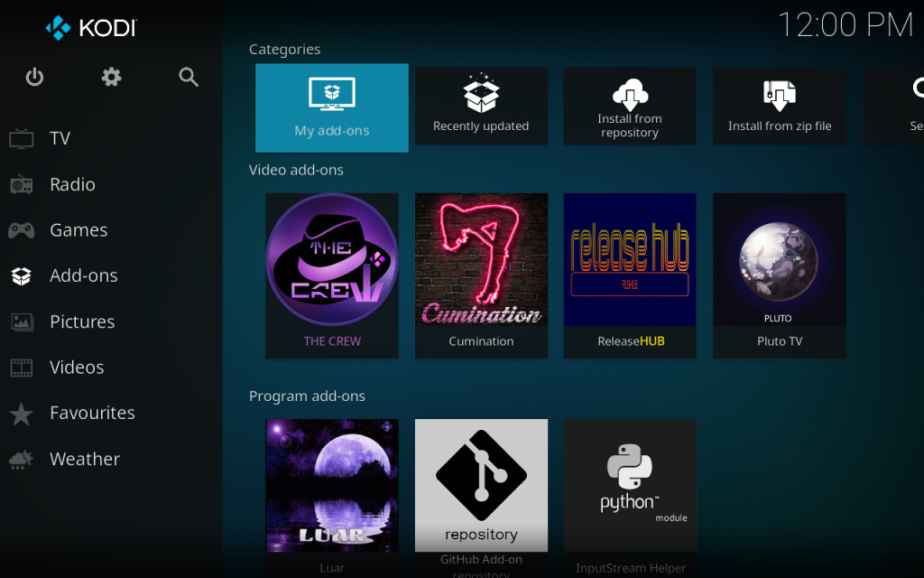Screen dimensions: 924x578
Task: Open the Recently updated category
Action: click(481, 107)
